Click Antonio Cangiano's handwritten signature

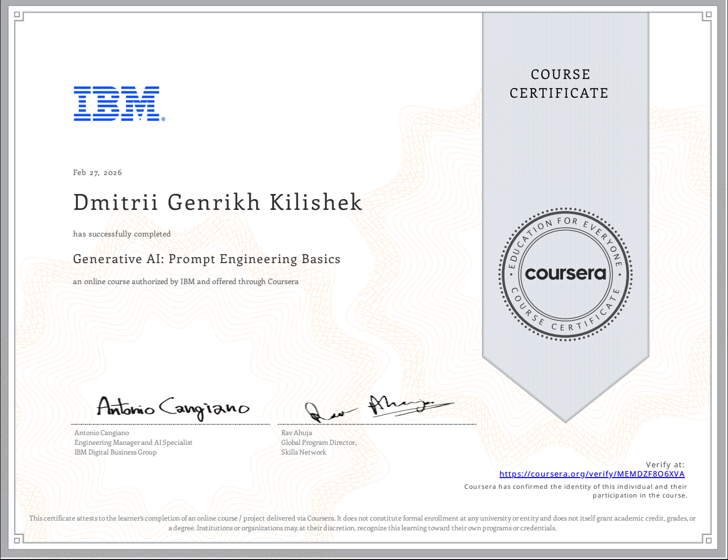point(173,408)
